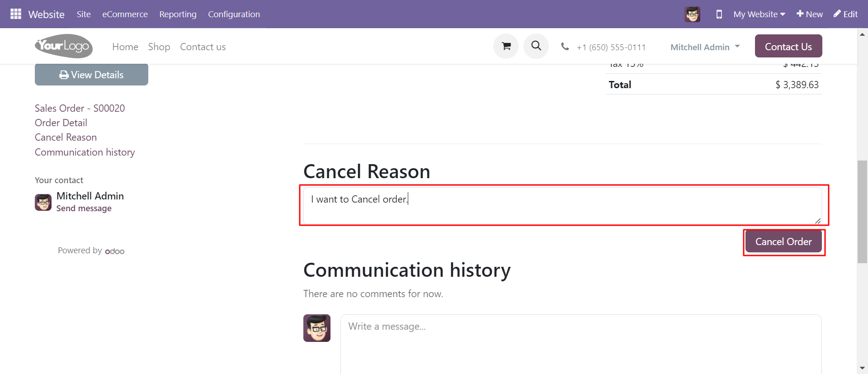Open the Reporting menu
868x374 pixels.
178,14
